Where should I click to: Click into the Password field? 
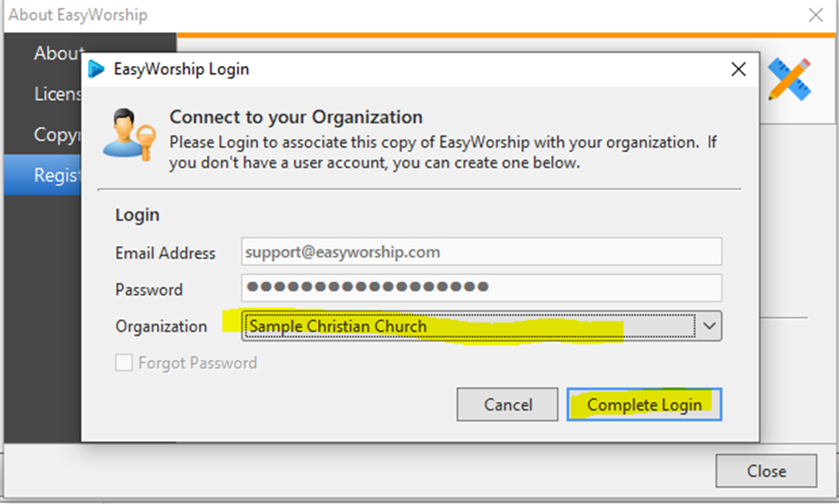[x=481, y=288]
